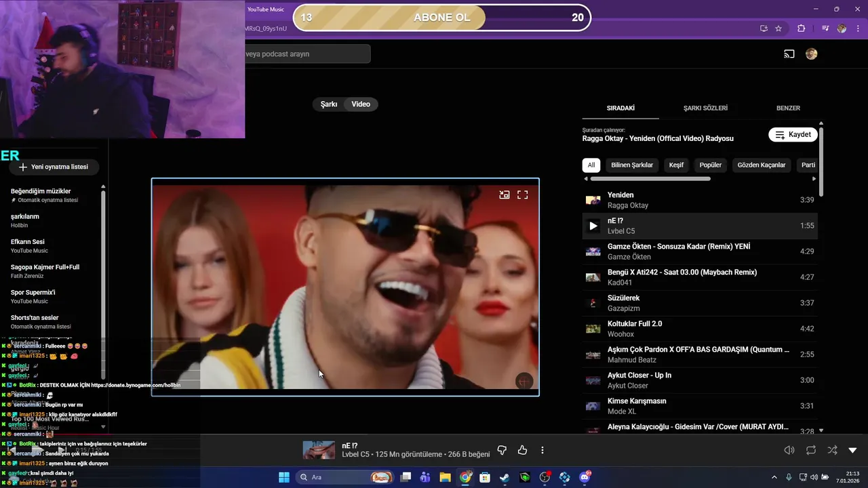The image size is (868, 488).
Task: Click the filter chips horizontal scrollbar
Action: tap(650, 179)
